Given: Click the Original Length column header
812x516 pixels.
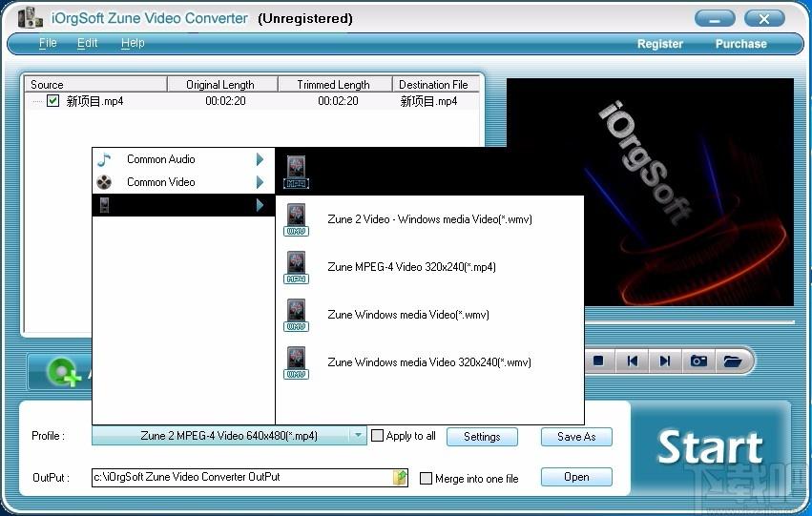Looking at the screenshot, I should coord(222,84).
